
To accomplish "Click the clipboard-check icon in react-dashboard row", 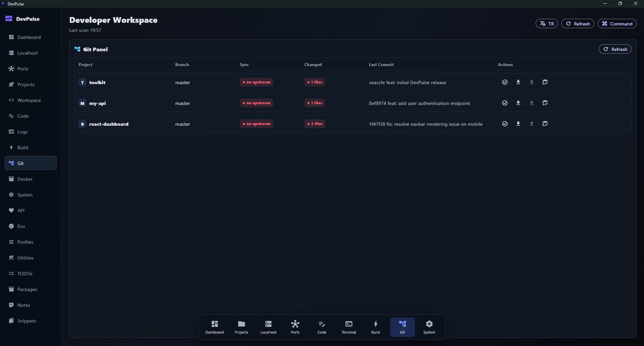I will (x=545, y=124).
